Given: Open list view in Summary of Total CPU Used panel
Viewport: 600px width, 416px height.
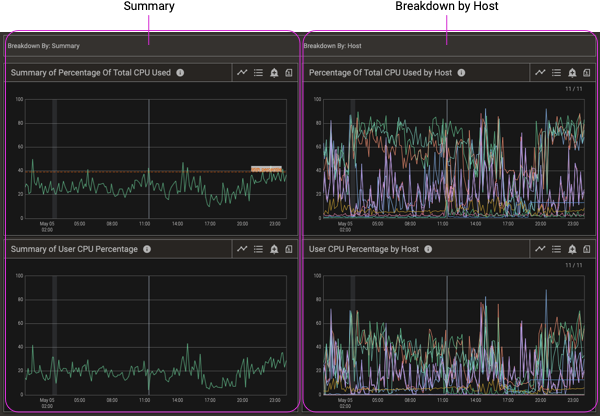Looking at the screenshot, I should [x=258, y=73].
